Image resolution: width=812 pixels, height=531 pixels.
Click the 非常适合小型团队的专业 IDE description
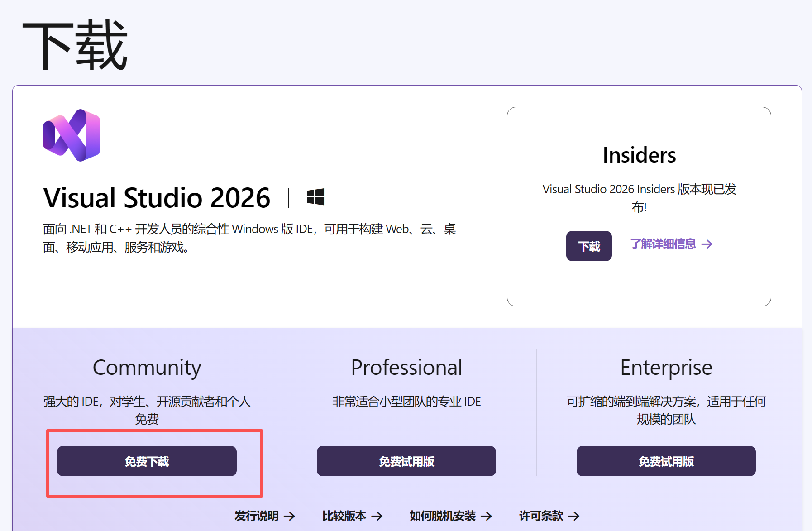coord(406,402)
